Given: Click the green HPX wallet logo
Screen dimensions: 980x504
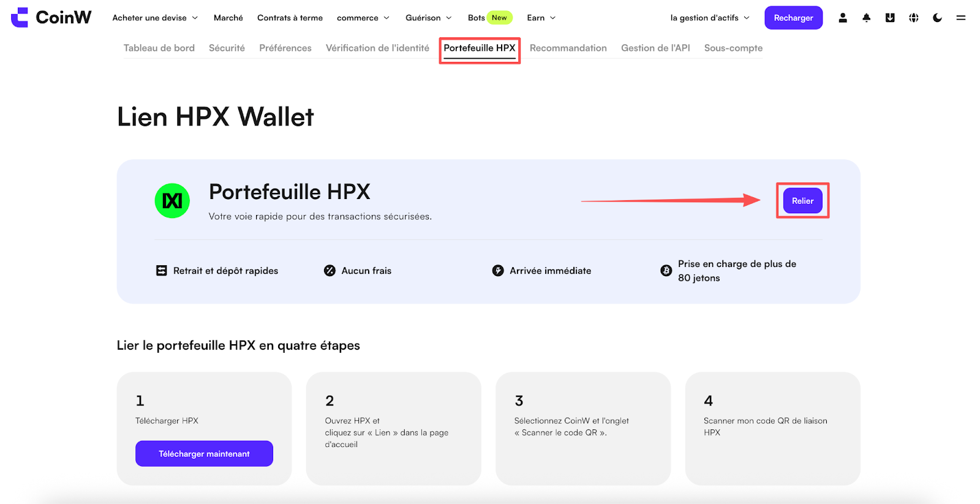Looking at the screenshot, I should [172, 201].
